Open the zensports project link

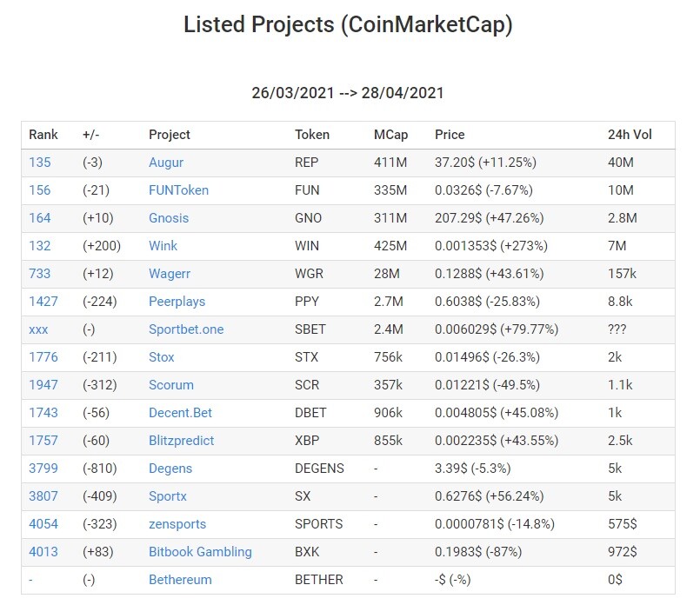pyautogui.click(x=177, y=524)
